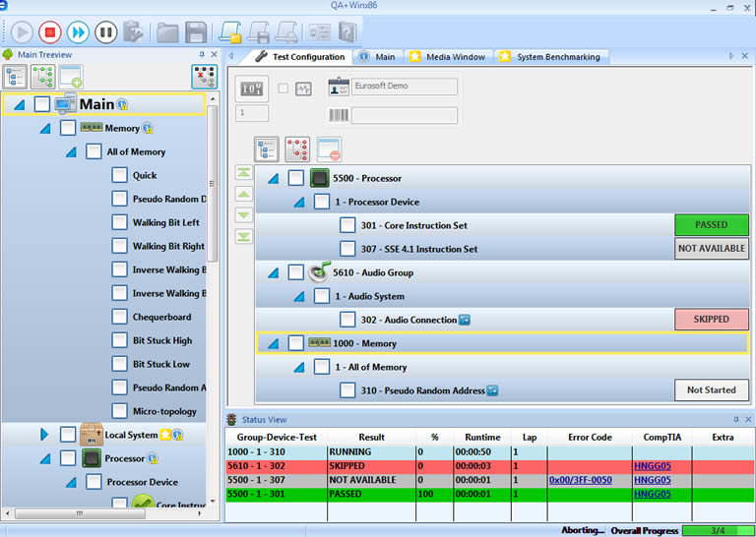Click the red Stop button in toolbar
The height and width of the screenshot is (537, 756).
(x=50, y=31)
